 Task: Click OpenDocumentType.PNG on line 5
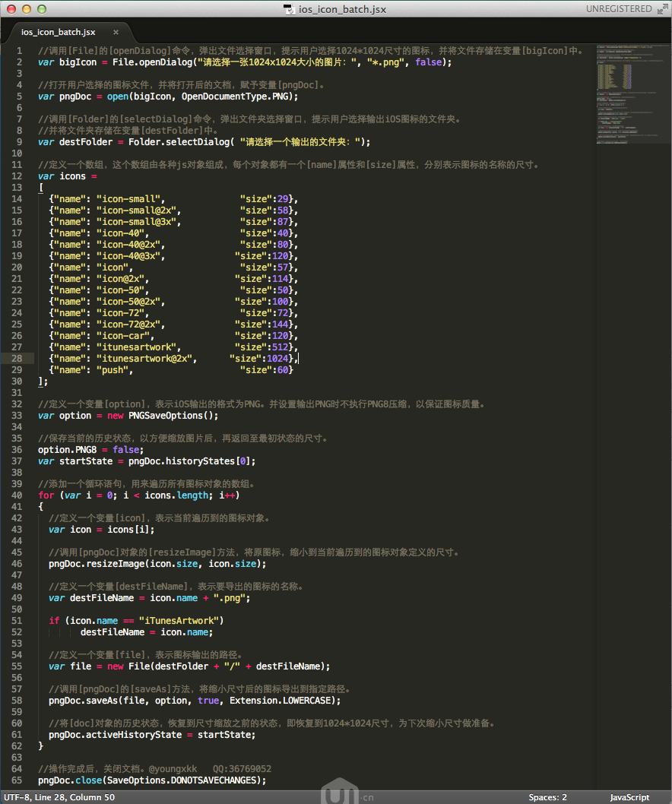(x=236, y=97)
